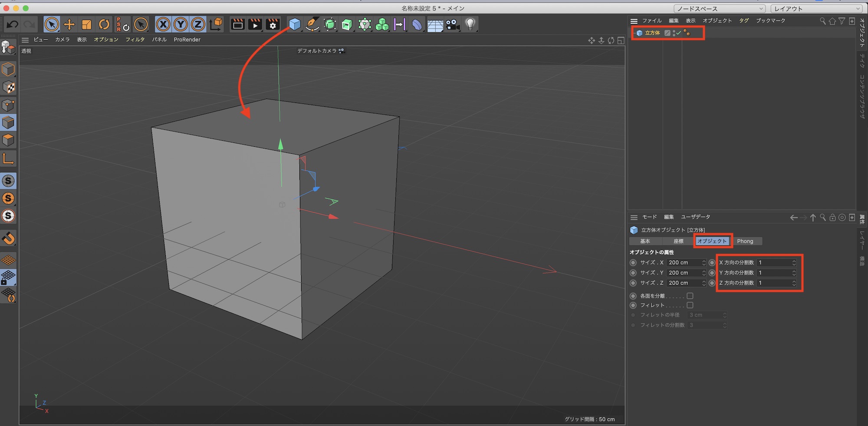Switch to the Phong tab

[x=745, y=241]
